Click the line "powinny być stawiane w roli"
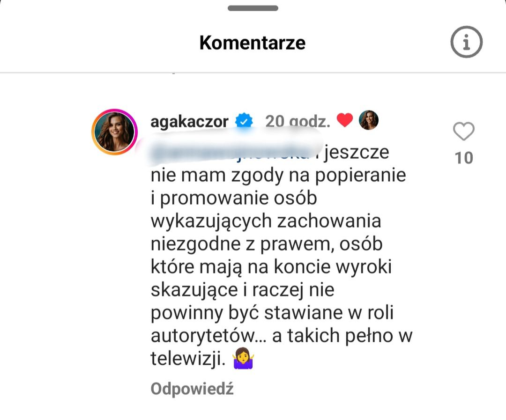506x420 pixels. click(272, 313)
